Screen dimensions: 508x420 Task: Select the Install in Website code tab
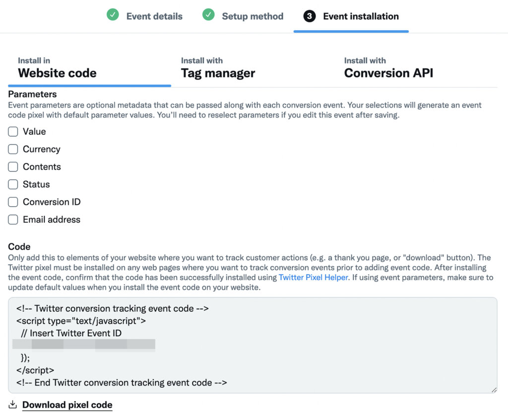(x=57, y=68)
